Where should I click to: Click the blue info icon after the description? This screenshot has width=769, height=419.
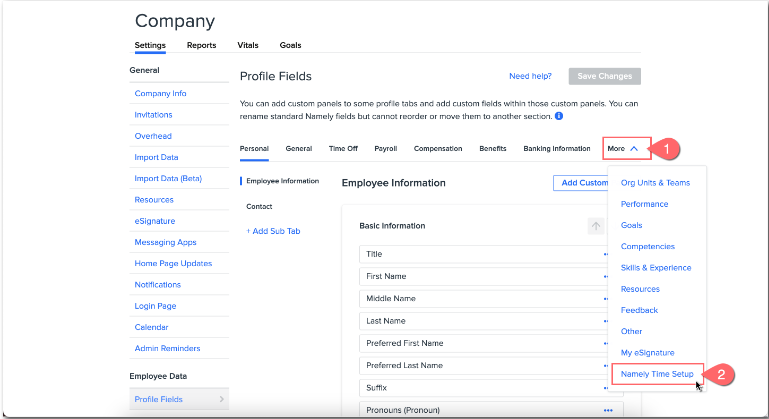pos(559,116)
